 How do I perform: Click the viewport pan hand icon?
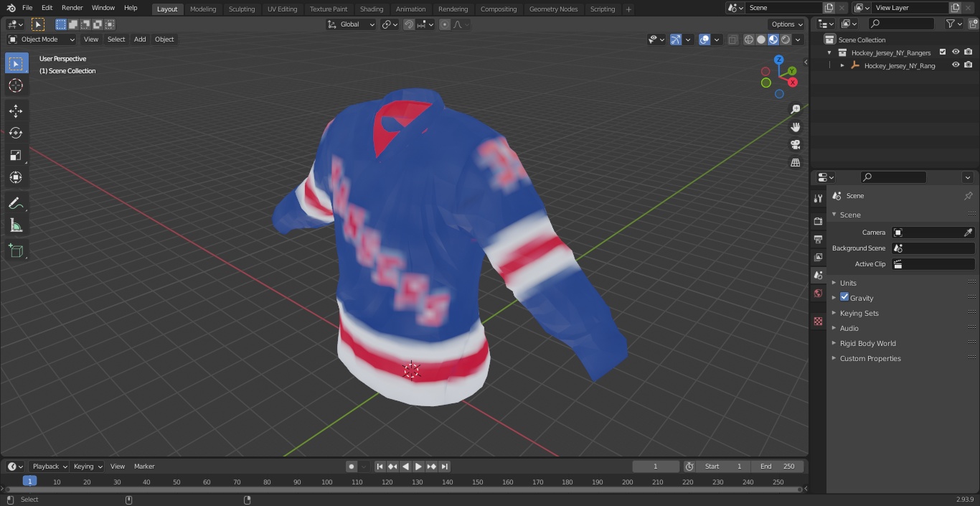(x=796, y=127)
